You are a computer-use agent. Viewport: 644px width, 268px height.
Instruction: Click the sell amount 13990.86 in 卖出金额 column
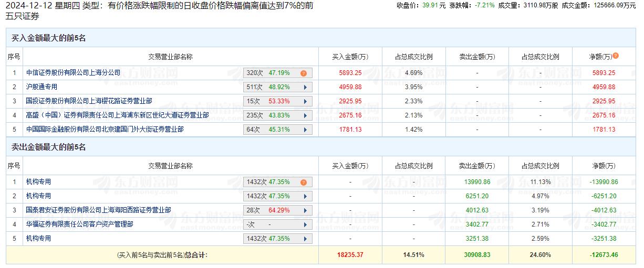tap(477, 182)
